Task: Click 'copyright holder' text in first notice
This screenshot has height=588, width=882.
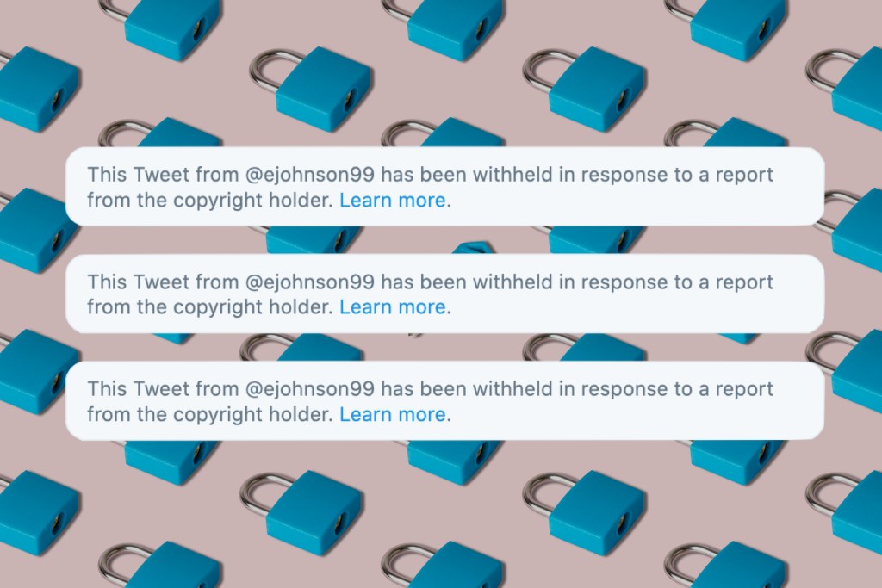Action: pyautogui.click(x=252, y=201)
